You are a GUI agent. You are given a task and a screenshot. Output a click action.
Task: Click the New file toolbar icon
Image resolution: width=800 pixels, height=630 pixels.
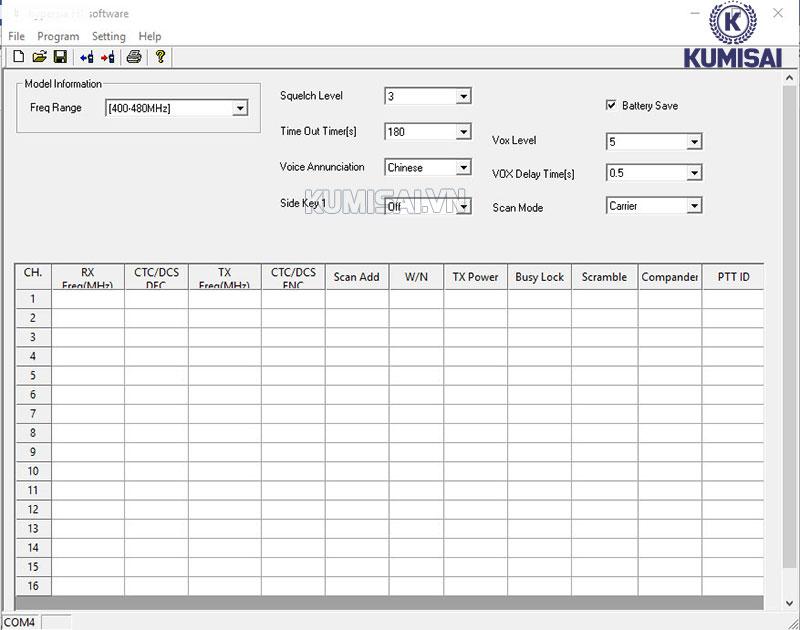pyautogui.click(x=18, y=57)
